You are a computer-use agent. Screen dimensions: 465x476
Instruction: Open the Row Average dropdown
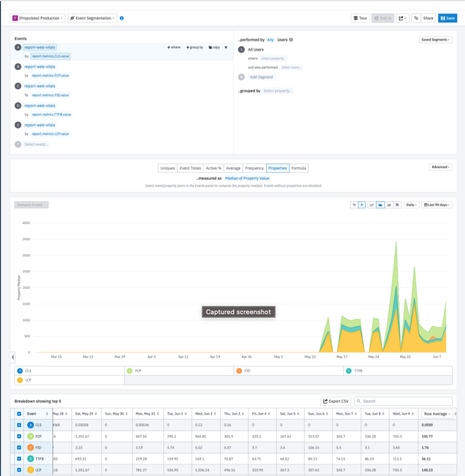[x=437, y=414]
